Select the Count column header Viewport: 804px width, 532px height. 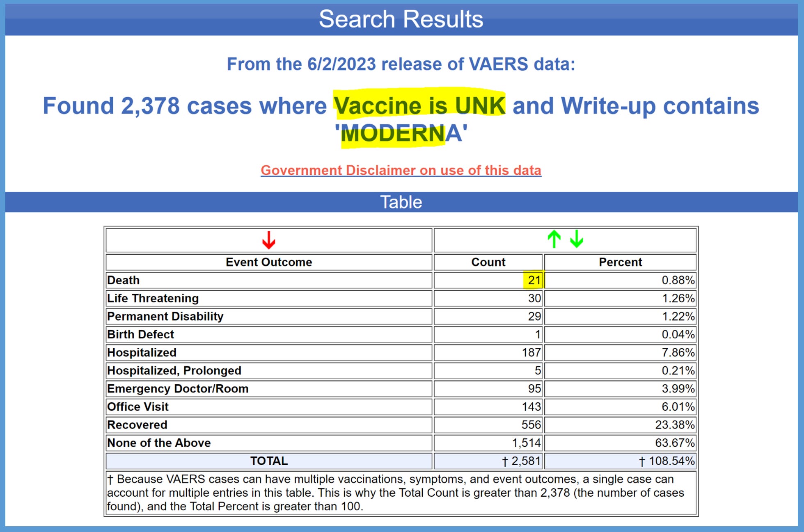coord(488,262)
